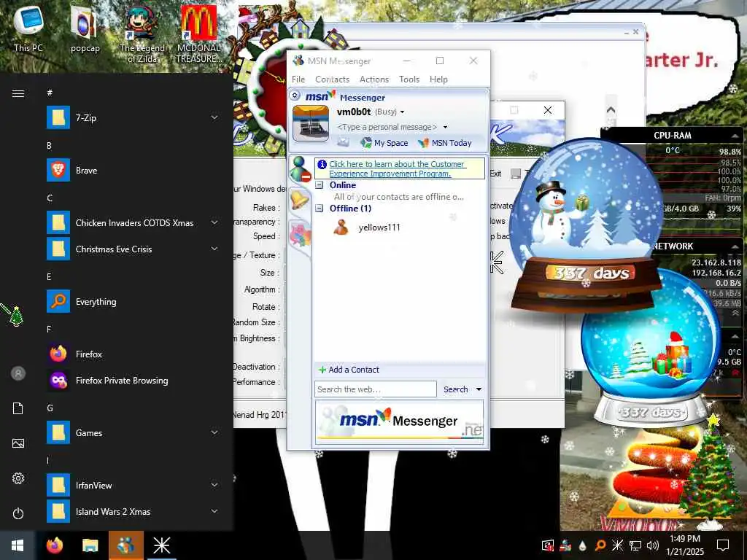Click the 1:49 PM clock in taskbar
747x560 pixels.
685,539
